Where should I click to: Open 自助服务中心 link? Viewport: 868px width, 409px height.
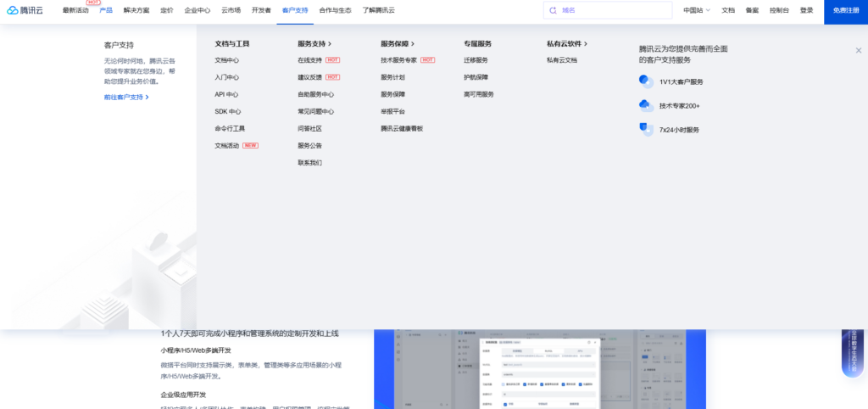316,94
